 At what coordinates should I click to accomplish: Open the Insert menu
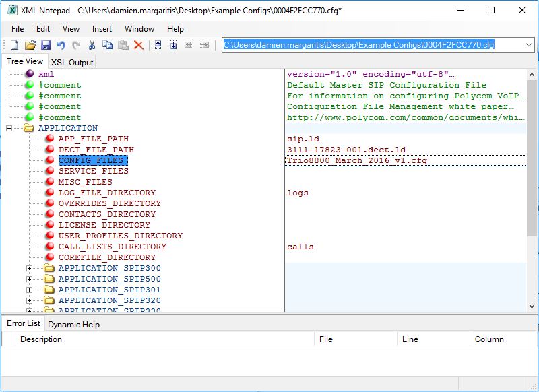tap(102, 29)
